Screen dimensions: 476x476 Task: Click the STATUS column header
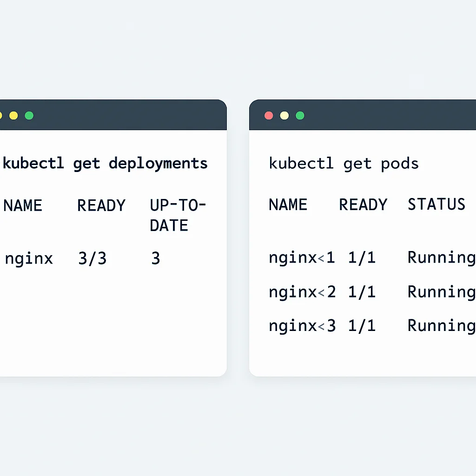436,205
